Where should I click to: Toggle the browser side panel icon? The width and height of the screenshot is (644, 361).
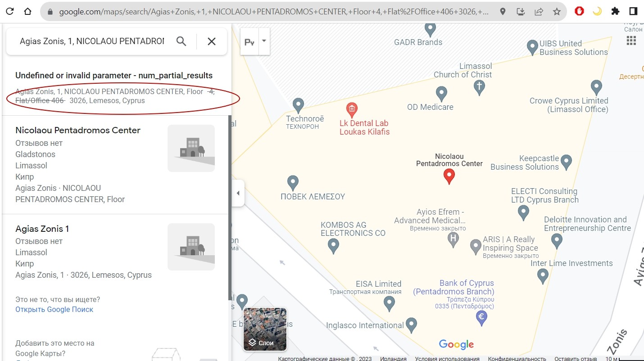coord(633,11)
